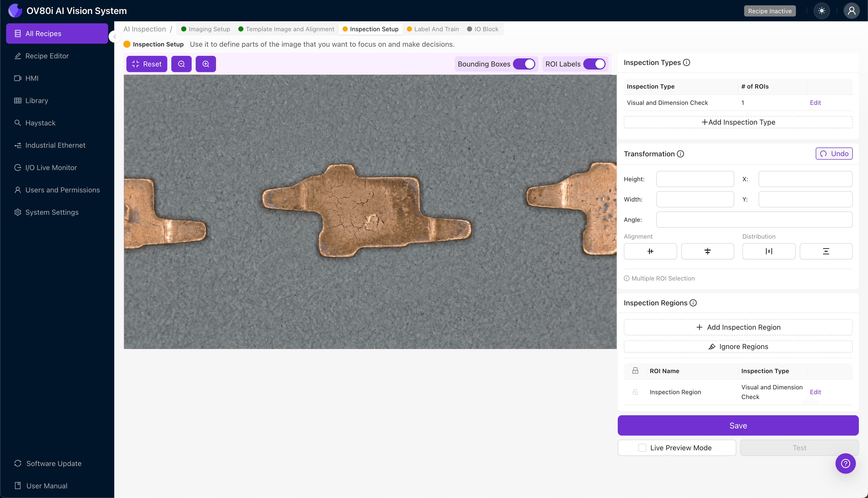Screen dimensions: 868x498
Task: Toggle Bounding Boxes off
Action: [x=524, y=64]
